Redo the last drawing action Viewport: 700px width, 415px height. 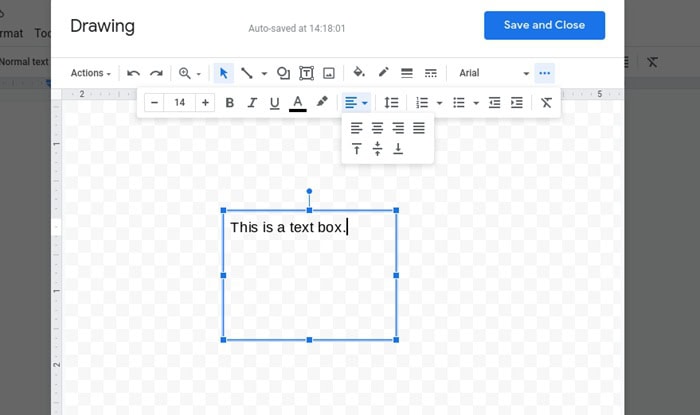click(x=156, y=73)
